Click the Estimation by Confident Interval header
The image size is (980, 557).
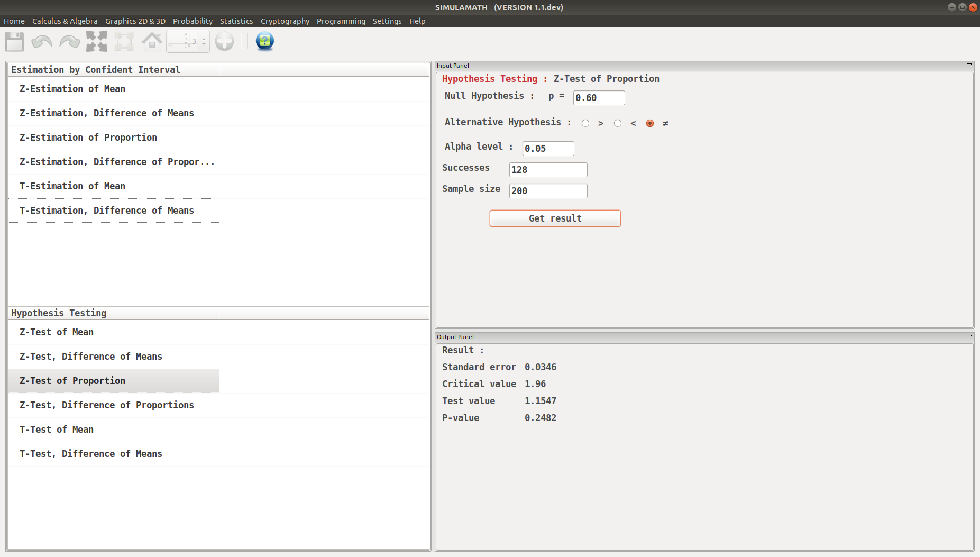coord(113,70)
